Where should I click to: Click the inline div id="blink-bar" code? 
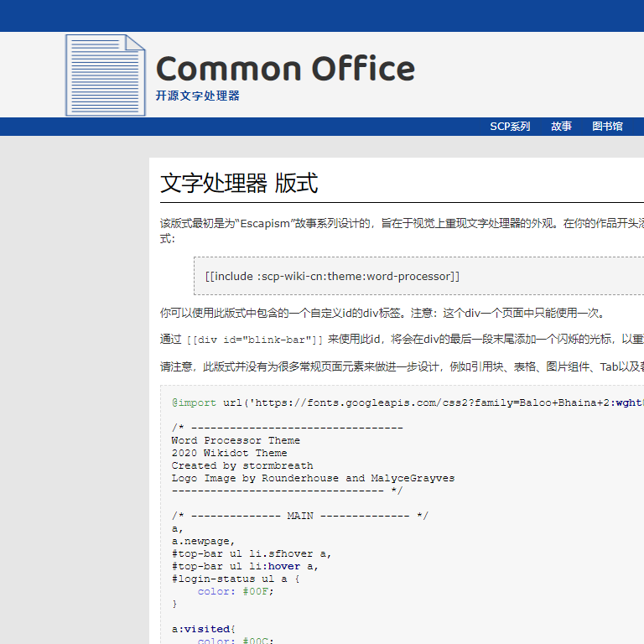click(x=254, y=340)
